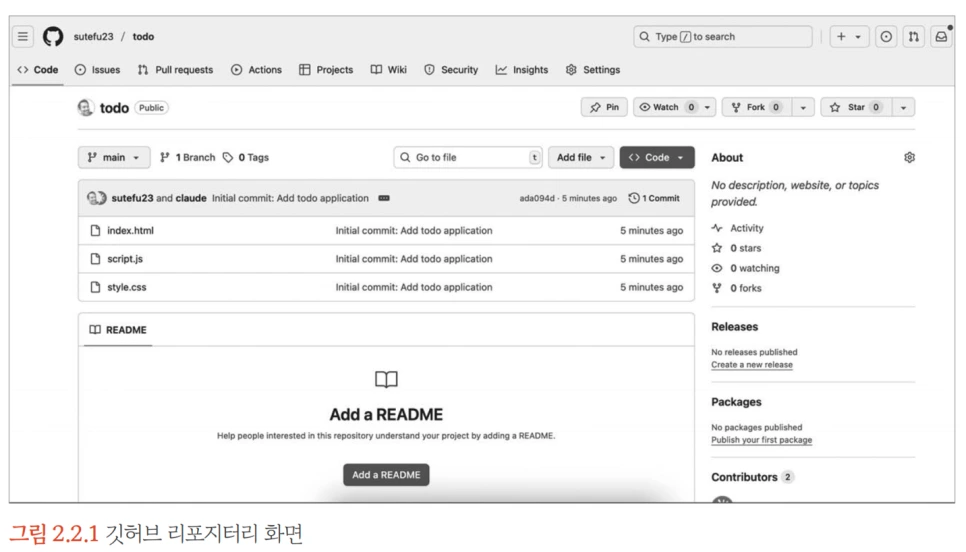Pin the repository with the Pin button
This screenshot has height=552, width=966.
coord(604,107)
